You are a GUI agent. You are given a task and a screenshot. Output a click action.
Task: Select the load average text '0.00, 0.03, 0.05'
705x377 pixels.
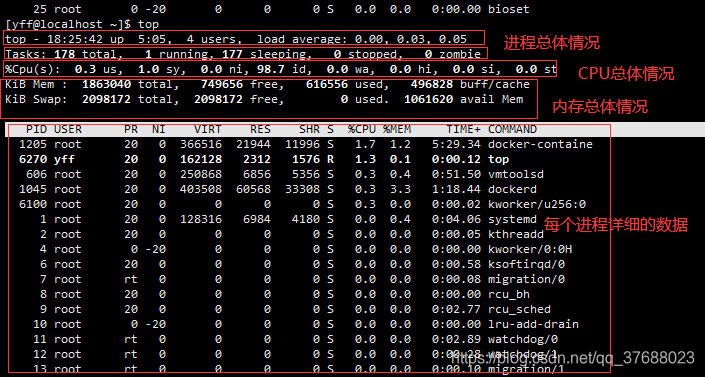point(411,40)
